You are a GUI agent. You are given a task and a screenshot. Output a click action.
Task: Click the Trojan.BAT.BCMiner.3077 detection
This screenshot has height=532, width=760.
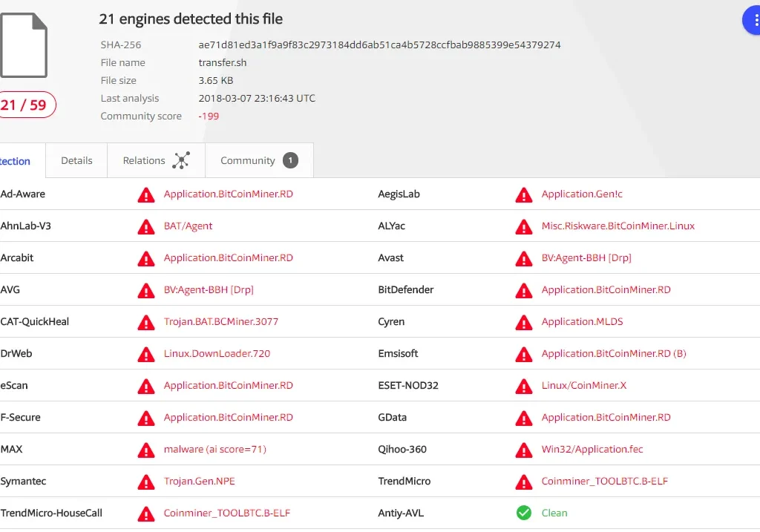[221, 322]
